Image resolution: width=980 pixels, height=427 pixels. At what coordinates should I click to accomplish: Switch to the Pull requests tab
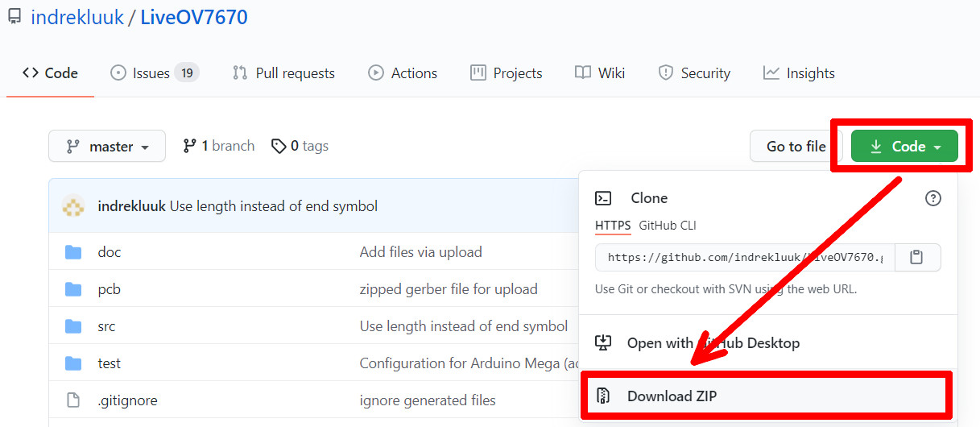(x=283, y=73)
